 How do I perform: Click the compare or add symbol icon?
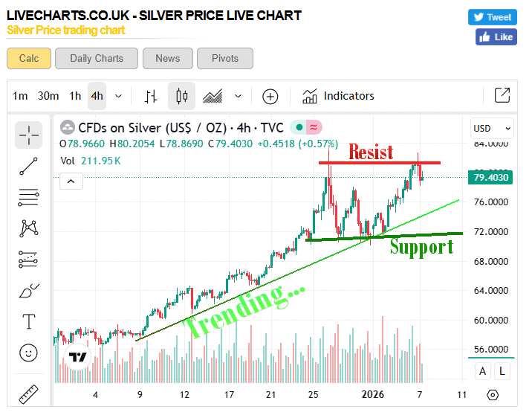pyautogui.click(x=270, y=96)
